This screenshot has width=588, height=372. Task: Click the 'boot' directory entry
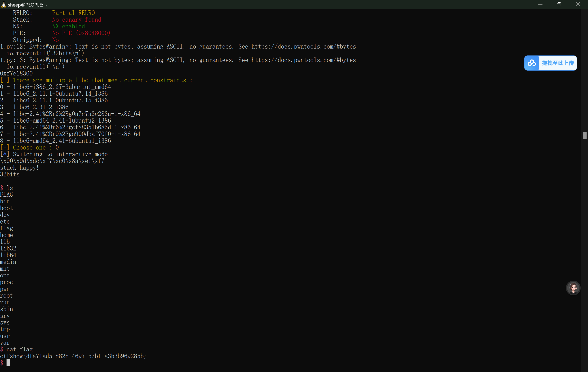[6, 208]
